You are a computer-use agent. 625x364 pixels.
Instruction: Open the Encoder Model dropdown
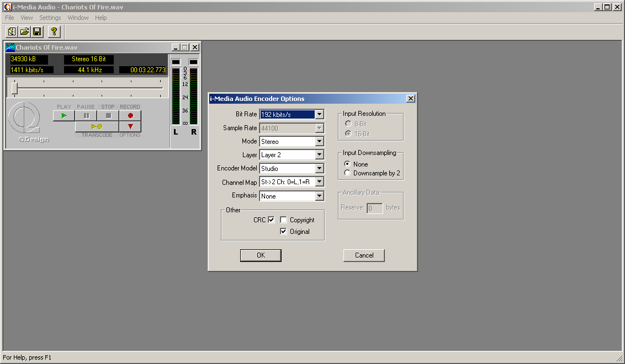[319, 168]
